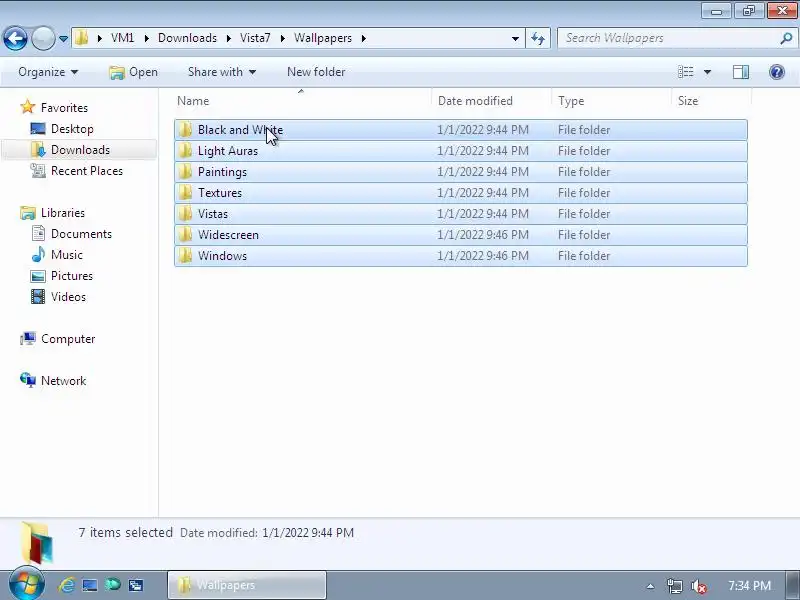The height and width of the screenshot is (600, 800).
Task: Click the Paintings folder name
Action: click(x=222, y=172)
